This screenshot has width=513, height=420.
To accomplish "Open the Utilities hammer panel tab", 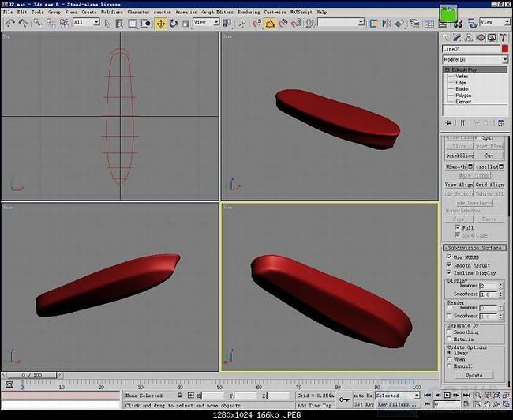I will [504, 38].
